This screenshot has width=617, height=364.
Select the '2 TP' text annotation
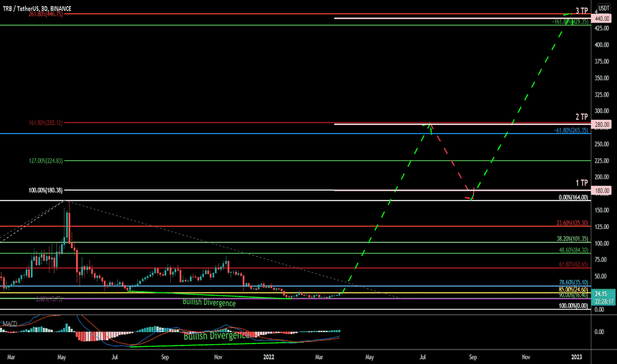[582, 117]
